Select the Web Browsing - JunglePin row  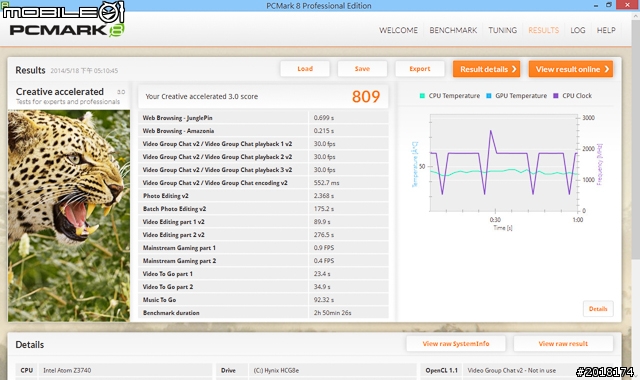[x=263, y=118]
